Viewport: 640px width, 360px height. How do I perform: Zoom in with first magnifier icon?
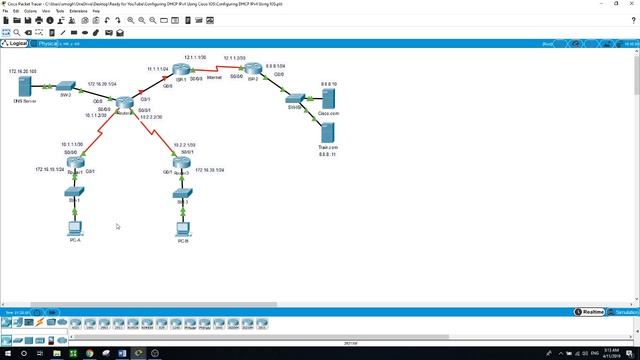pyautogui.click(x=131, y=20)
